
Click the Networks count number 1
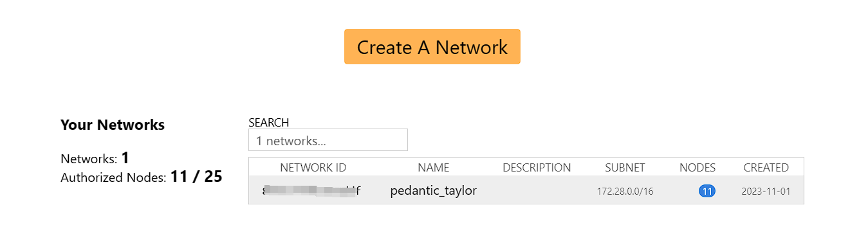coord(125,157)
